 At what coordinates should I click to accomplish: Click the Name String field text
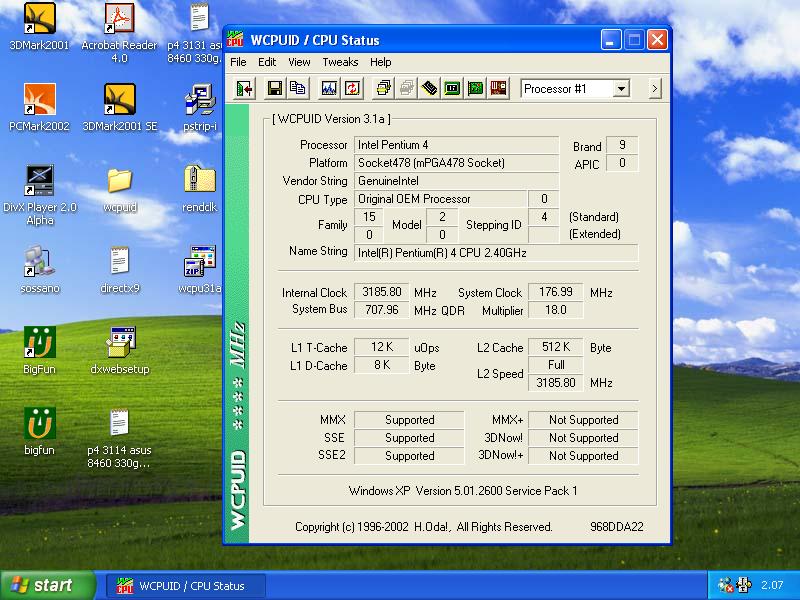(496, 253)
